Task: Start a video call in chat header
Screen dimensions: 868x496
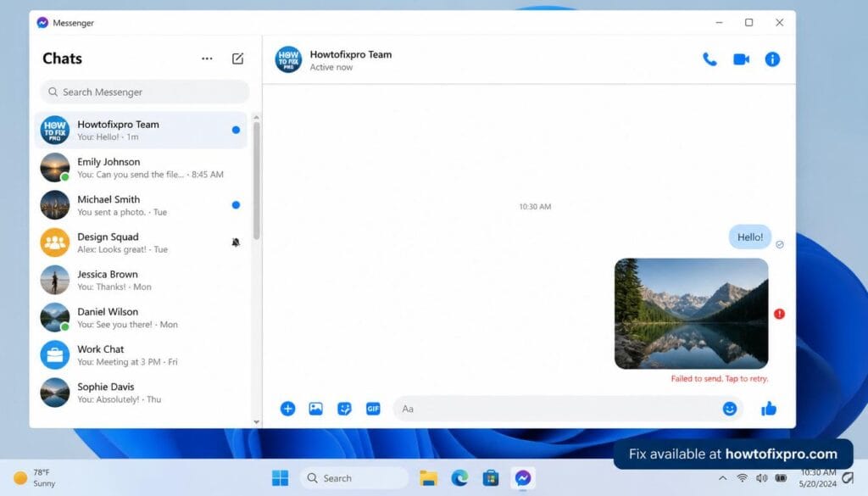Action: point(741,59)
